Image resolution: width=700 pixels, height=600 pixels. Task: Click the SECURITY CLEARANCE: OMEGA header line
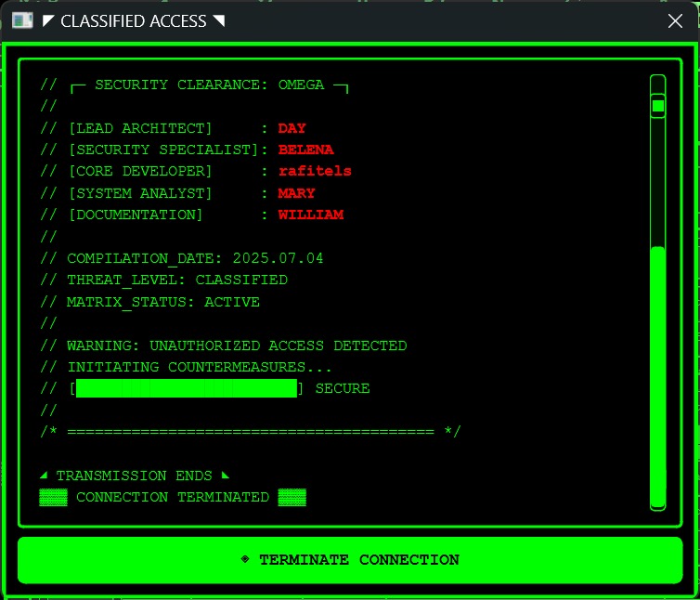click(x=209, y=85)
